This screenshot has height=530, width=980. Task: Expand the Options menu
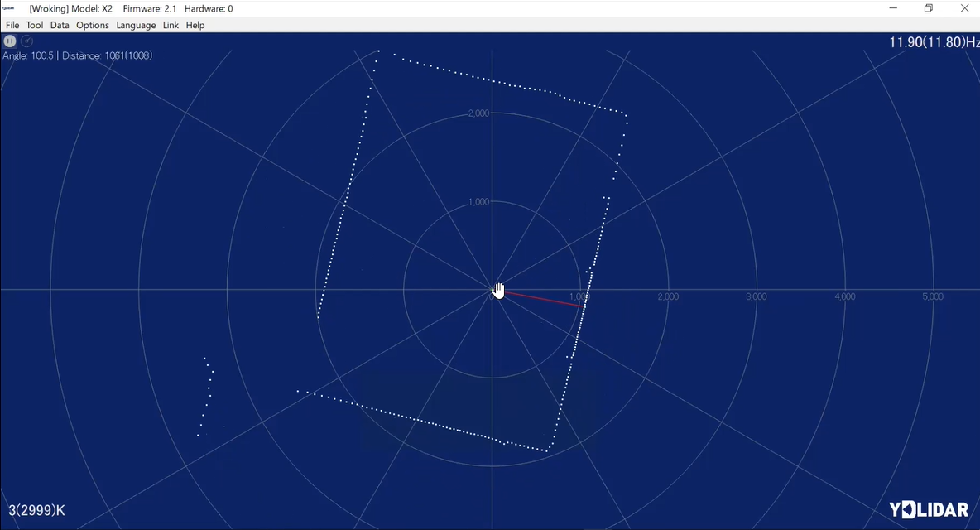93,25
